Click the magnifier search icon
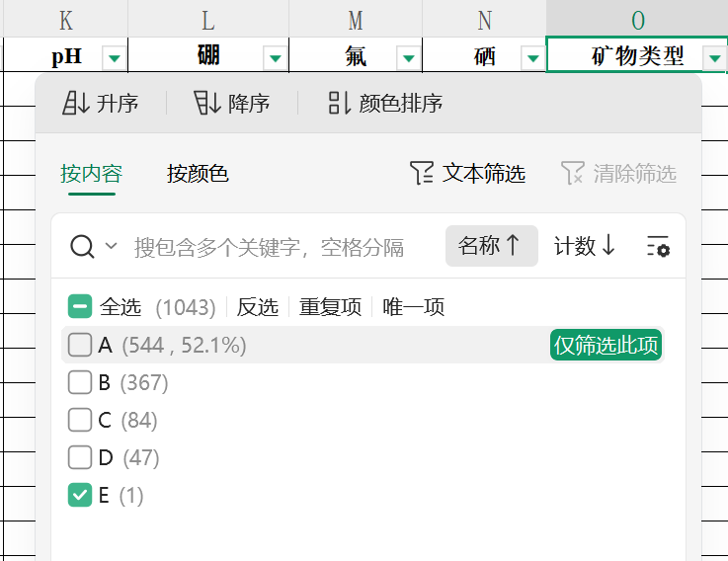The width and height of the screenshot is (728, 561). point(82,247)
